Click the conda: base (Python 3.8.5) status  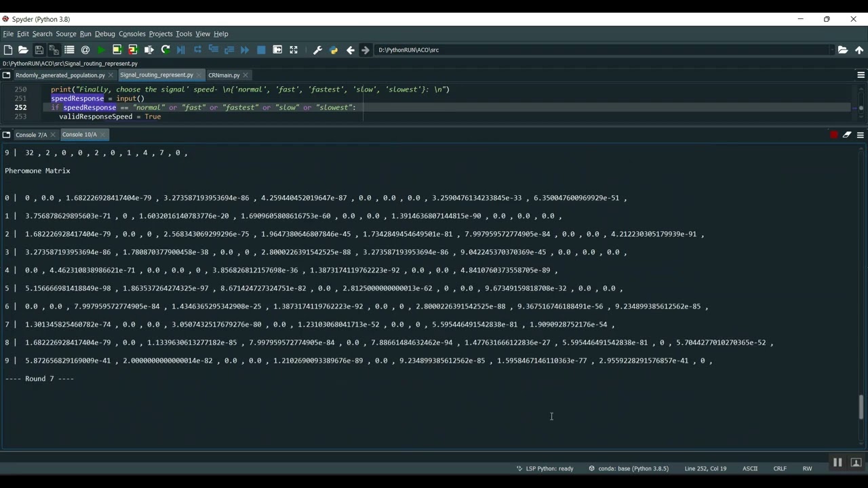(x=629, y=468)
